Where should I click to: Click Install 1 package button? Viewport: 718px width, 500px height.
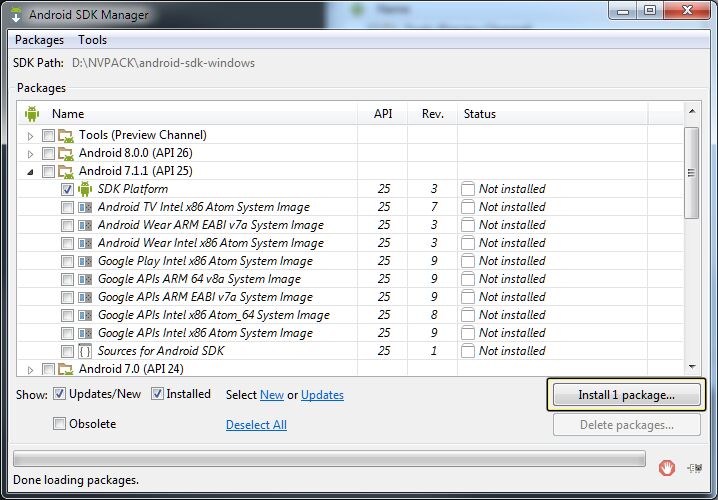click(x=626, y=395)
